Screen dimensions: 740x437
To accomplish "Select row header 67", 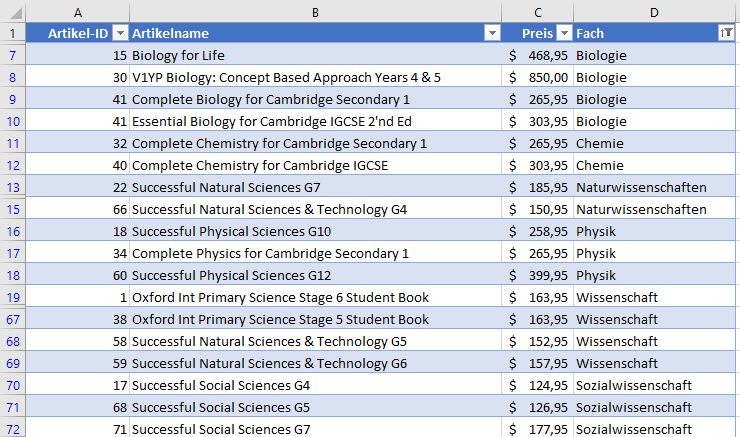I will (x=13, y=319).
